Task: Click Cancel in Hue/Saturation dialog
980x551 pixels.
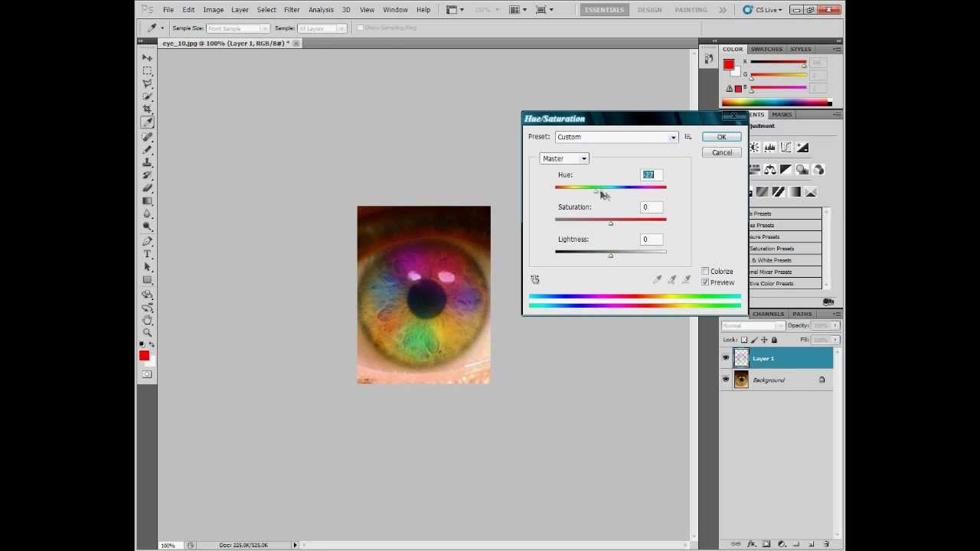Action: [721, 152]
